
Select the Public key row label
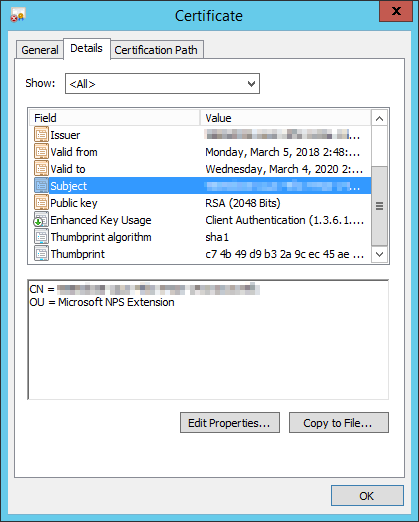click(x=74, y=203)
